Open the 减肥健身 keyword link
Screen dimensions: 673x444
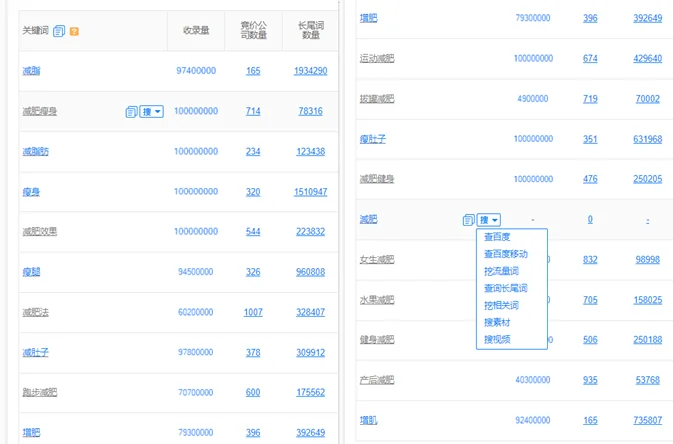[377, 179]
